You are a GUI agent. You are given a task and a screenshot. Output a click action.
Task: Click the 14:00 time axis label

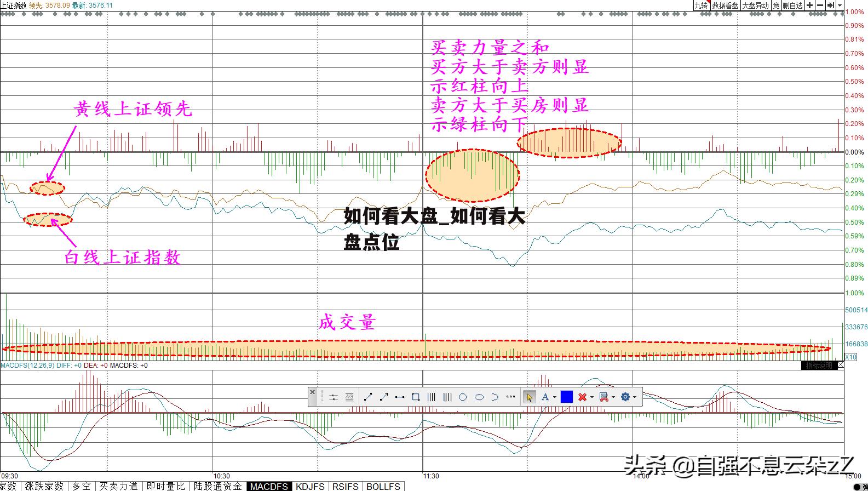coord(641,476)
